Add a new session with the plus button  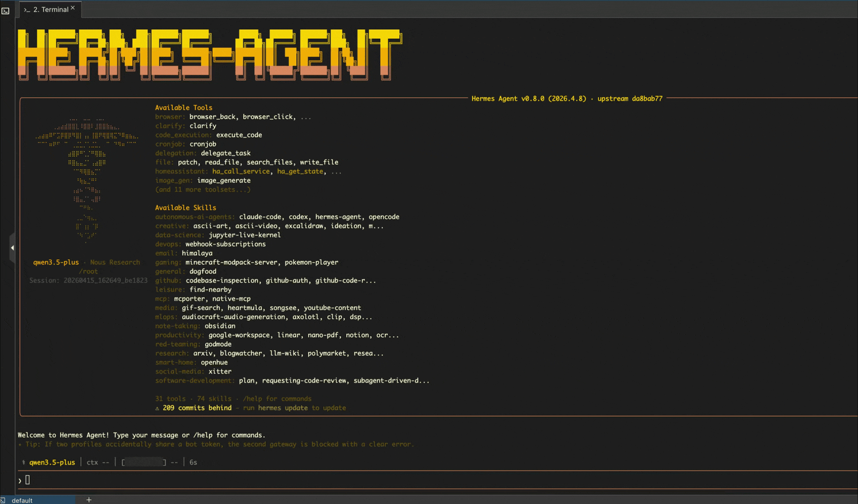89,500
